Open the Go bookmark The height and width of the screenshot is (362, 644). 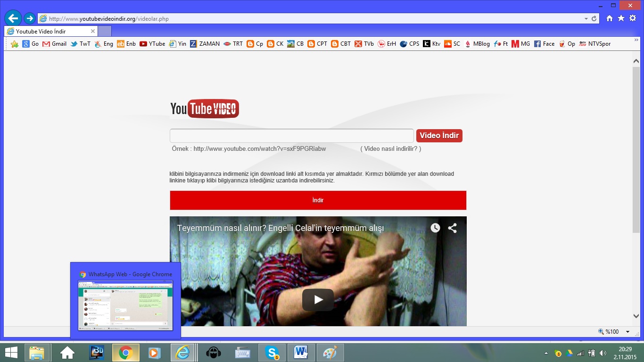31,44
